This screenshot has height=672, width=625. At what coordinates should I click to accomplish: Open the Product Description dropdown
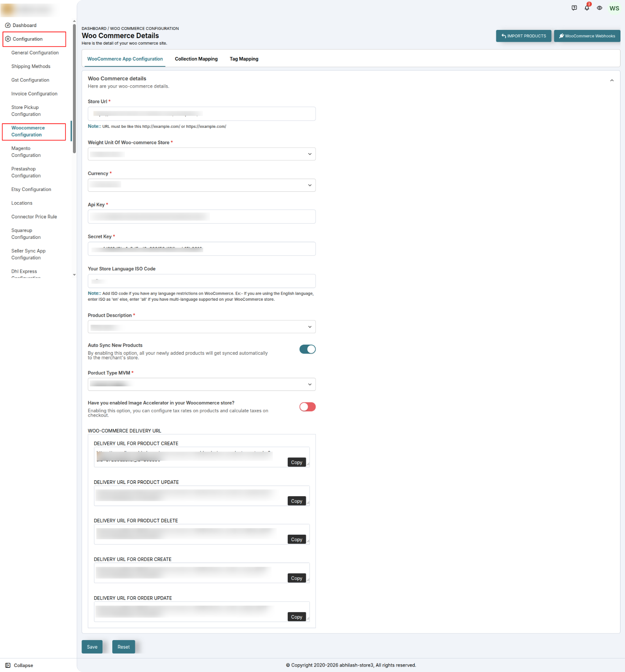pos(202,327)
